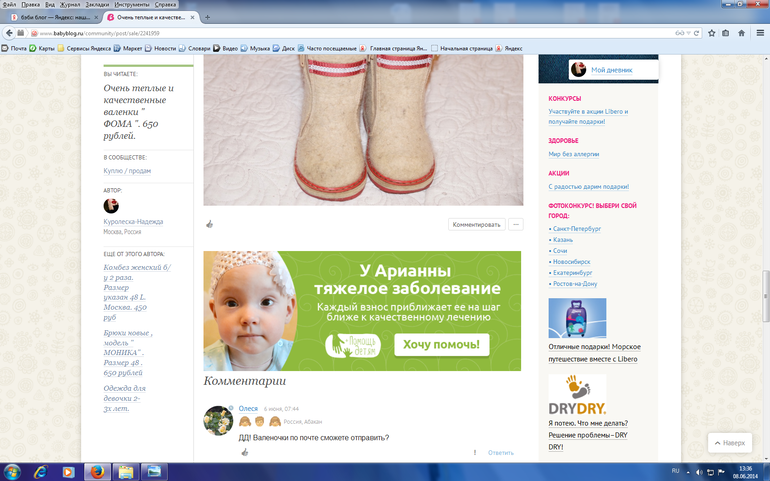Image resolution: width=770 pixels, height=481 pixels.
Task: Click the like thumb icon under Олеся's comment
Action: (245, 452)
